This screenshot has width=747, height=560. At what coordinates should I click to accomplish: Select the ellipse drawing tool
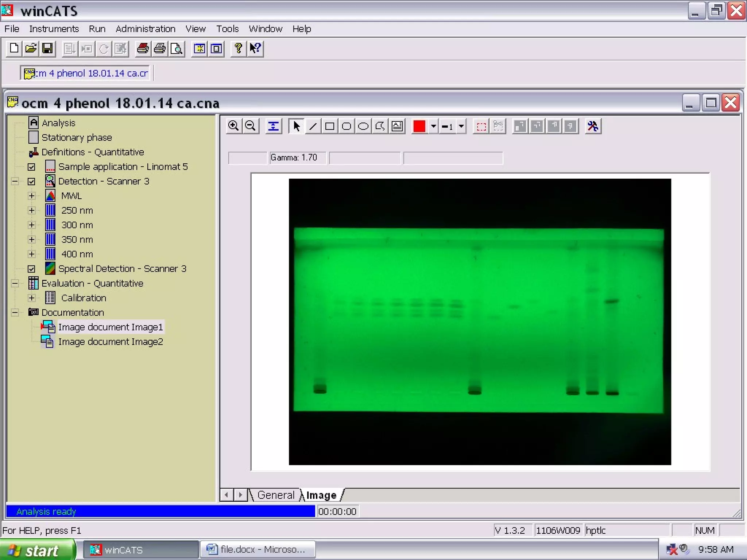click(363, 126)
